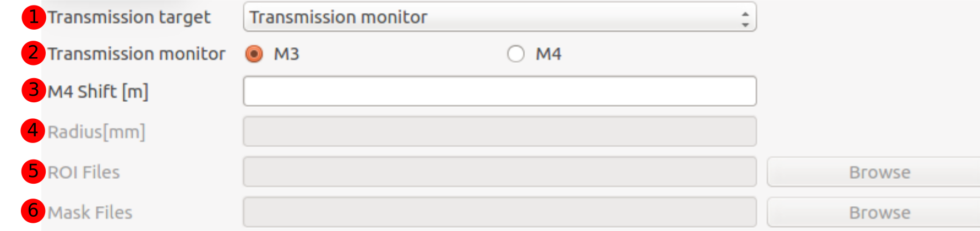Click inside the ROI Files path field
Screen dimensions: 980x231
point(499,172)
